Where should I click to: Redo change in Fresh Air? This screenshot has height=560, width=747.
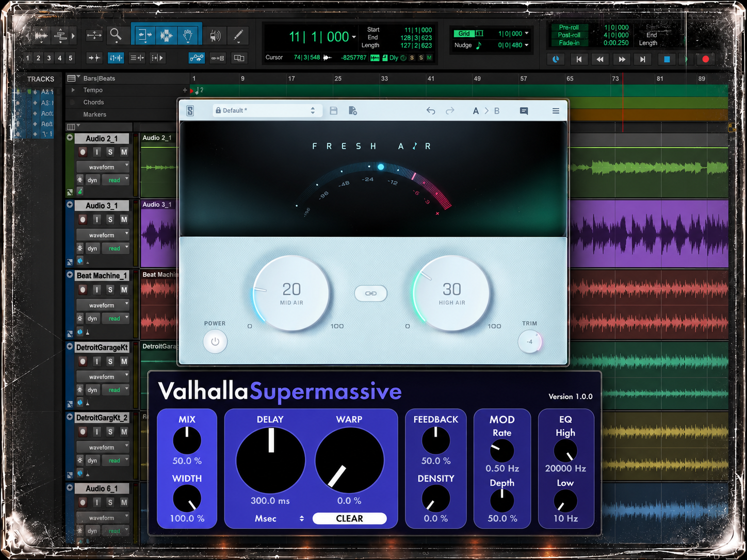pos(450,111)
